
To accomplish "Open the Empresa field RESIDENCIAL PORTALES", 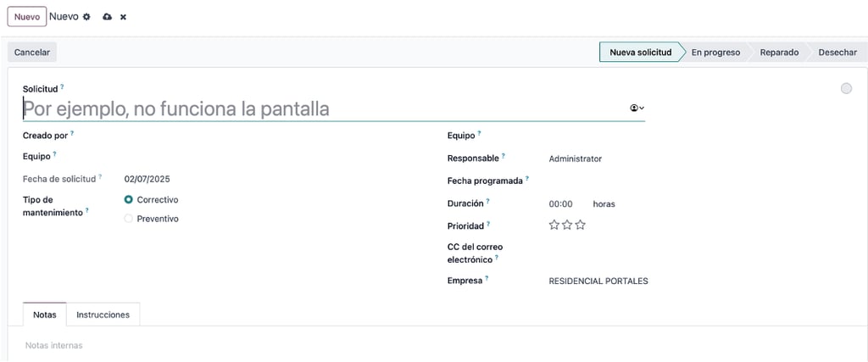I will pyautogui.click(x=598, y=281).
